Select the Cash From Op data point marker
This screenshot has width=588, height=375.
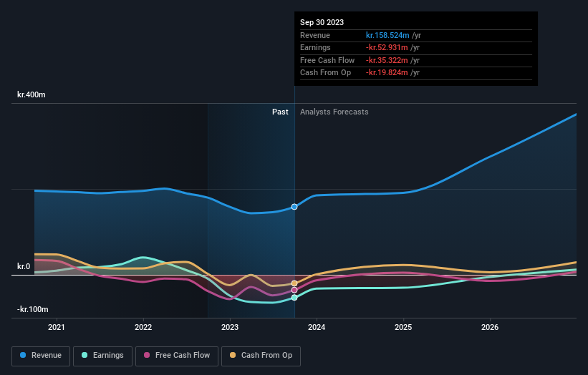(x=294, y=283)
